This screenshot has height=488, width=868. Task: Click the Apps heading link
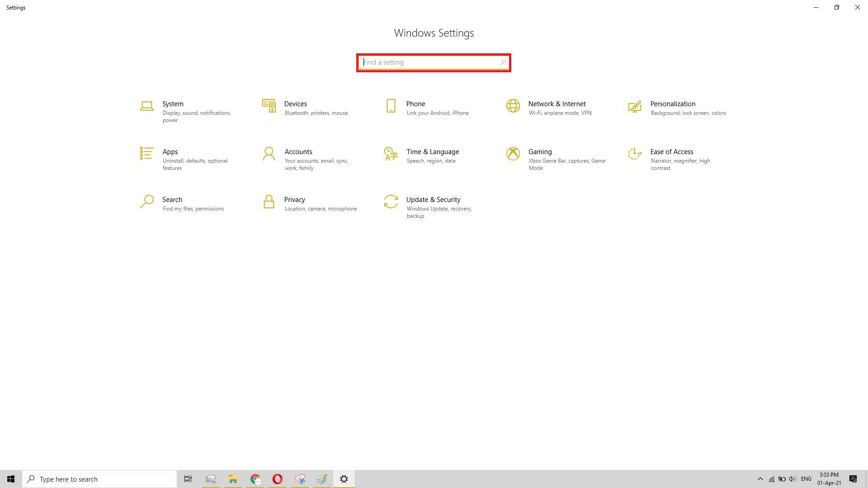click(x=170, y=152)
